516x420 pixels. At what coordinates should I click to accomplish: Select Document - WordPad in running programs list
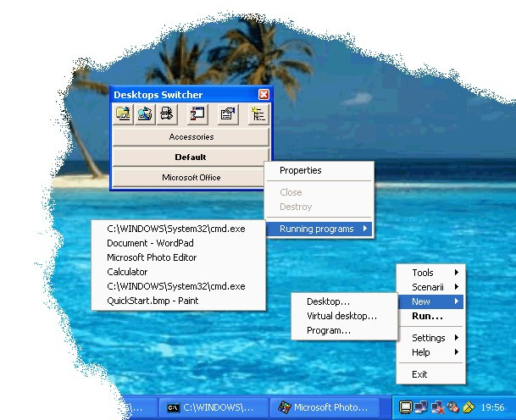coord(179,243)
